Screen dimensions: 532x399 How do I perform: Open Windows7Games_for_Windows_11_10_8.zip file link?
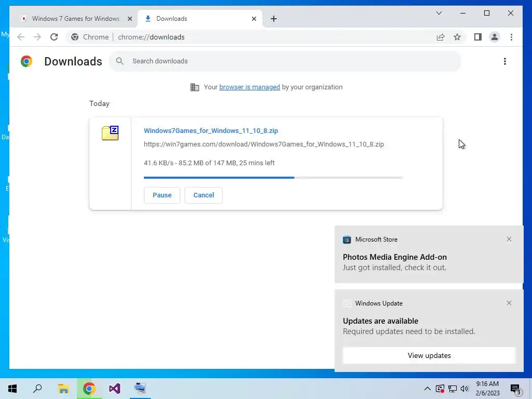[211, 130]
